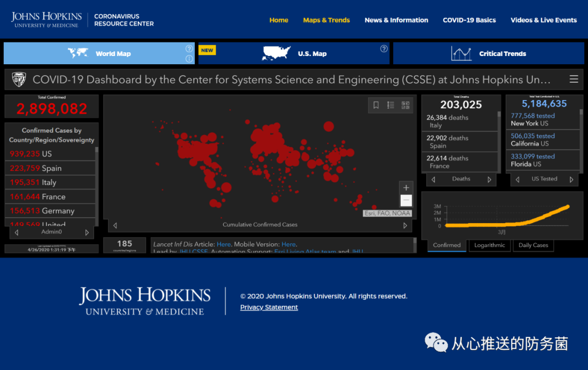This screenshot has height=370, width=588.
Task: Click the help icon on U.S. Map tab
Action: (384, 49)
